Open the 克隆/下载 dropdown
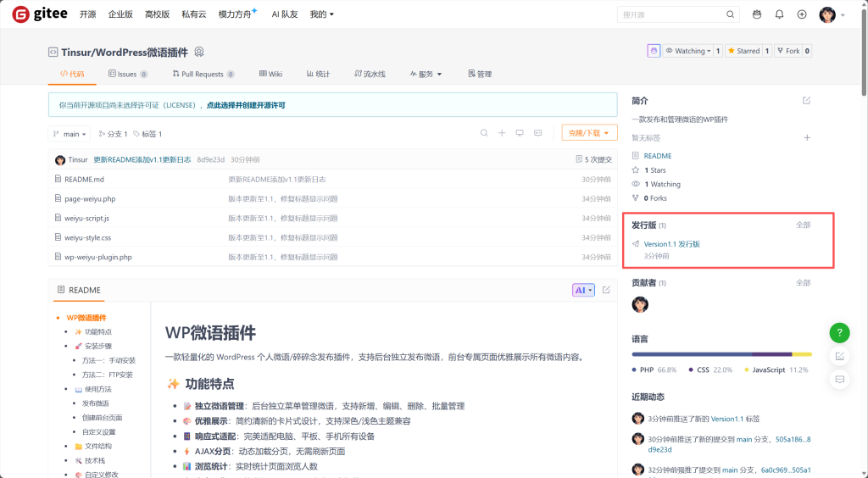Viewport: 868px width, 478px height. coord(589,133)
